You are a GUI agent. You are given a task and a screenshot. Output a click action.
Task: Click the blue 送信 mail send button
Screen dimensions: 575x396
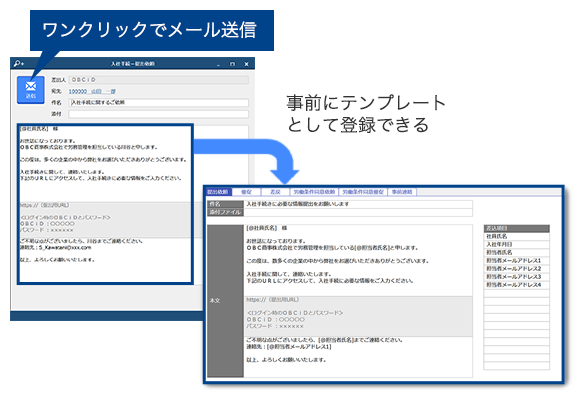pos(30,90)
